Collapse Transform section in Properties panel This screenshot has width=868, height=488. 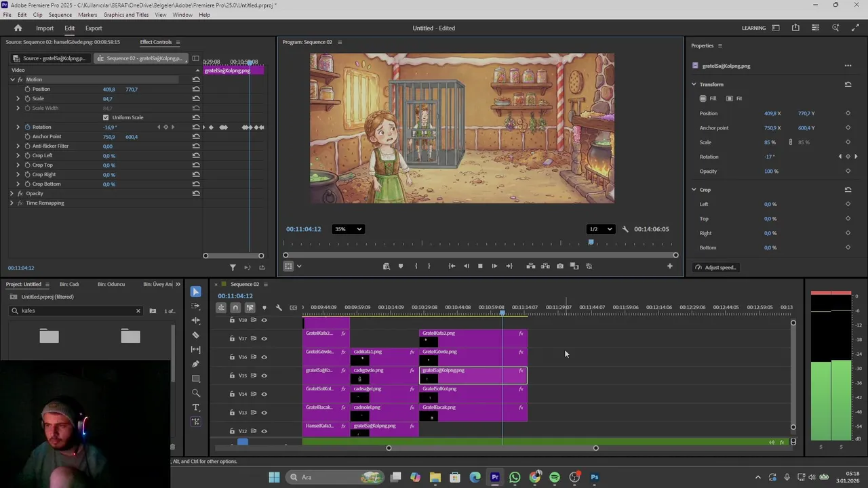click(694, 85)
